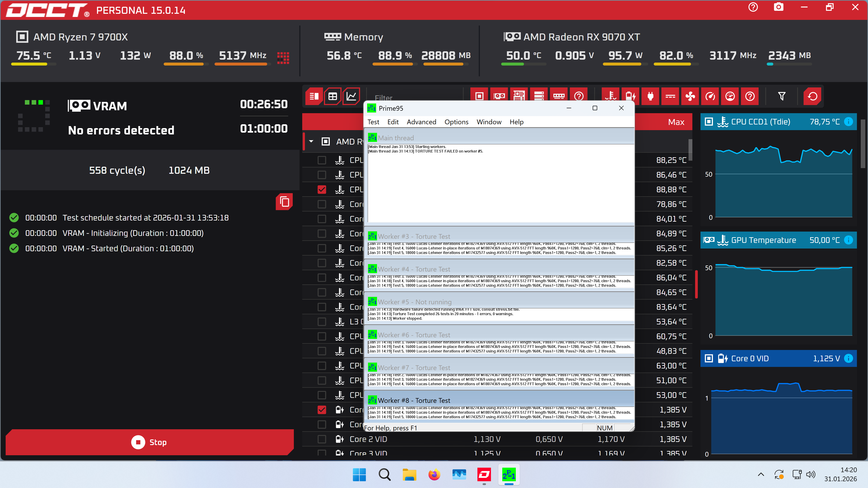
Task: Open Windows search from the taskbar
Action: point(384,475)
